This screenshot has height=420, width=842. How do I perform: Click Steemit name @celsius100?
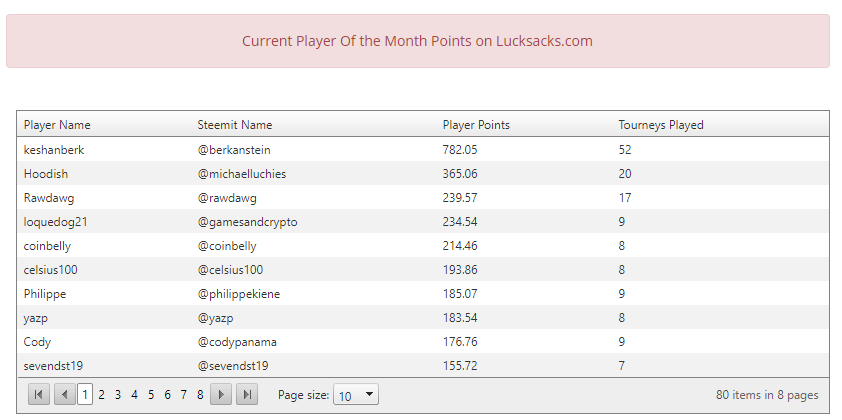pos(230,270)
